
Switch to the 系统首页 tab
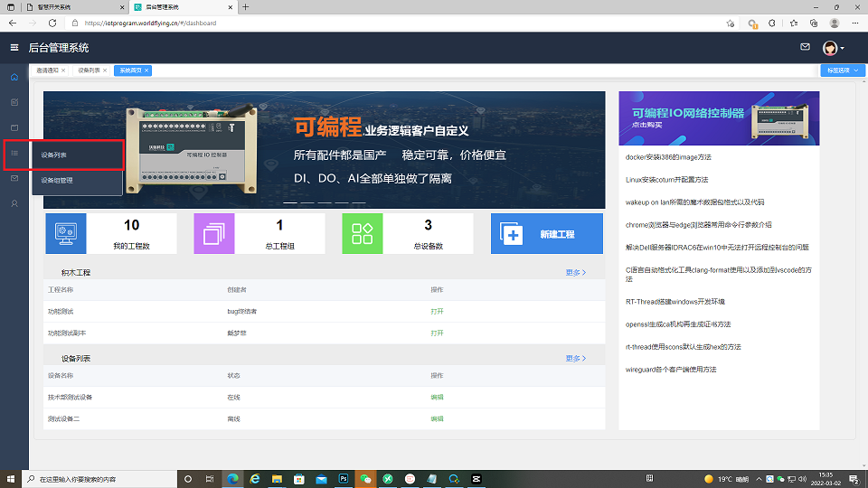130,70
